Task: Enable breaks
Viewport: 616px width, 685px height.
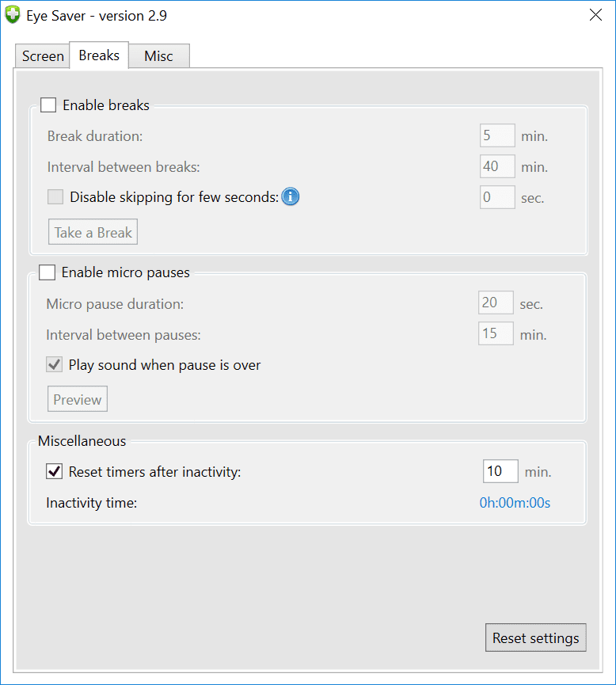Action: coord(48,105)
